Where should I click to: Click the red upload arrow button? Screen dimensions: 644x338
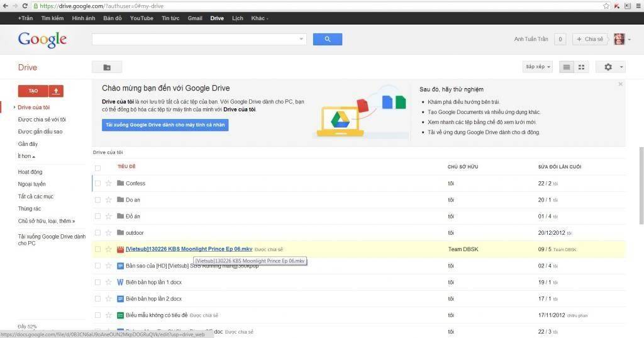coord(56,91)
